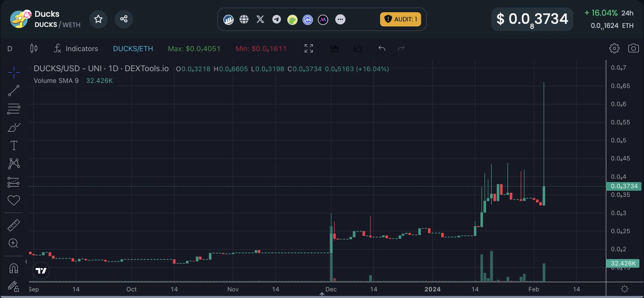Toggle fullscreen chart mode
This screenshot has height=298, width=644.
coord(309,49)
